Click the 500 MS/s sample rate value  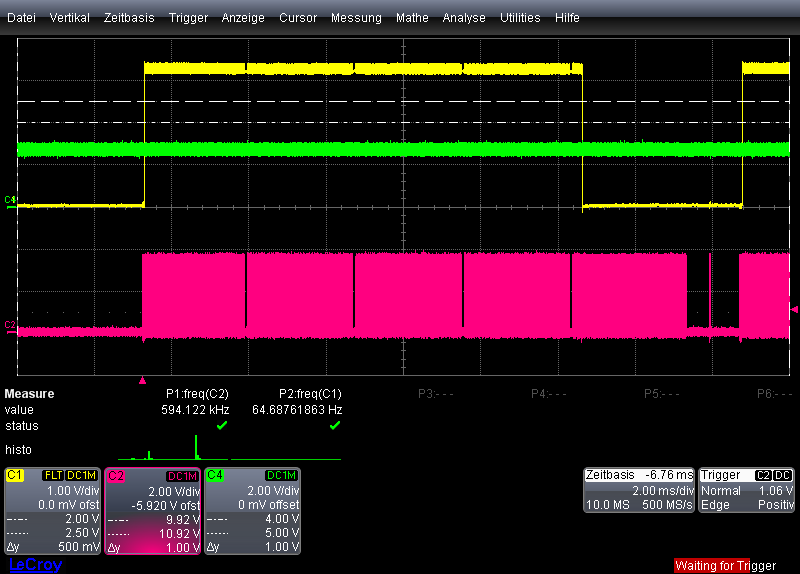tap(667, 505)
